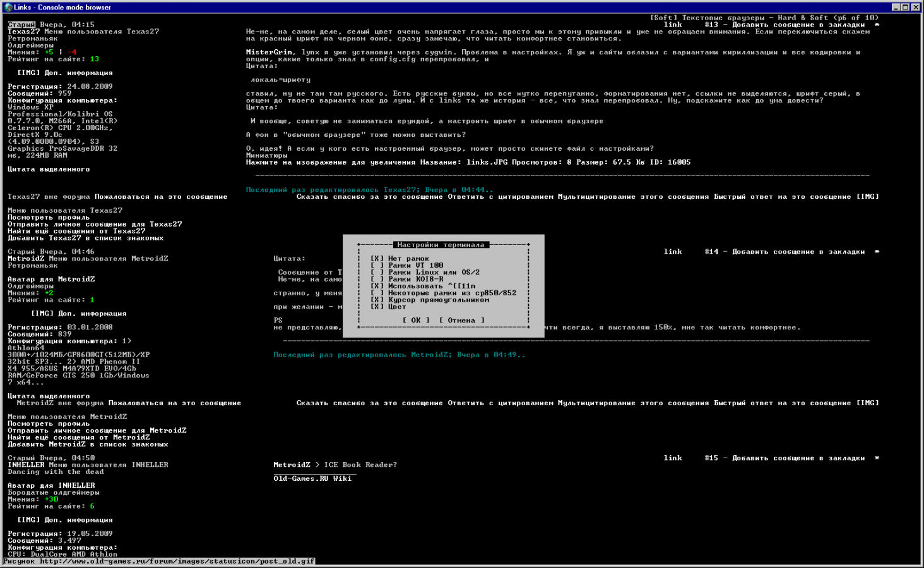The height and width of the screenshot is (568, 924).
Task: Toggle the "Использовать ^[[11m" checkbox
Action: 377,287
